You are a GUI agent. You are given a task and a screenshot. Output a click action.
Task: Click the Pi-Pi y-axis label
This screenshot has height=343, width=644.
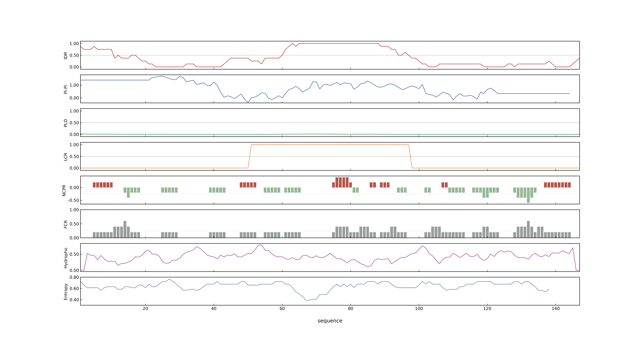[66, 89]
